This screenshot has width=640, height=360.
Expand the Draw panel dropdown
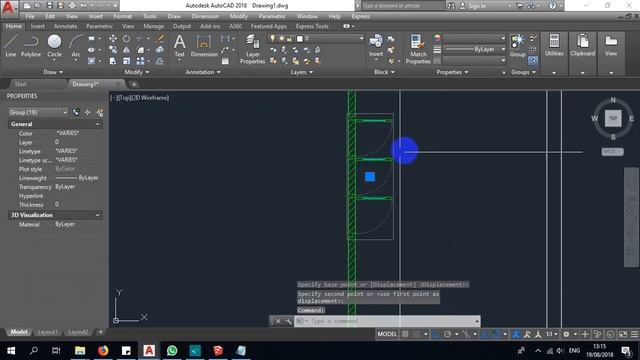point(53,72)
